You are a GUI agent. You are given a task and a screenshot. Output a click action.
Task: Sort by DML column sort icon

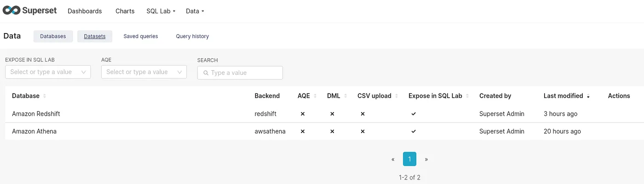pos(345,96)
